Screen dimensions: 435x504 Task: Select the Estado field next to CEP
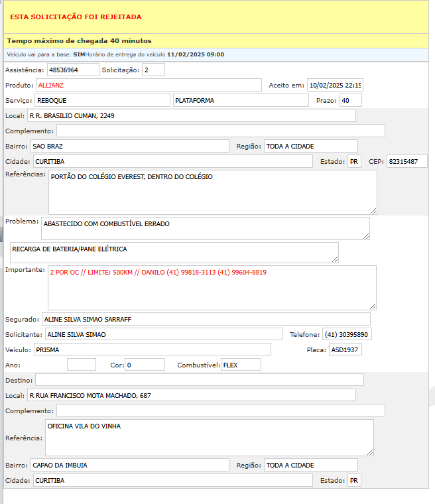click(x=354, y=162)
